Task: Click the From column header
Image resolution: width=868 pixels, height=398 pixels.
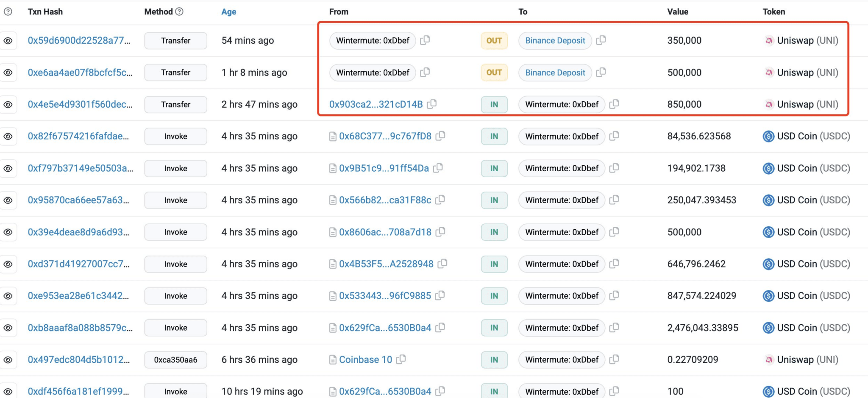Action: 339,12
